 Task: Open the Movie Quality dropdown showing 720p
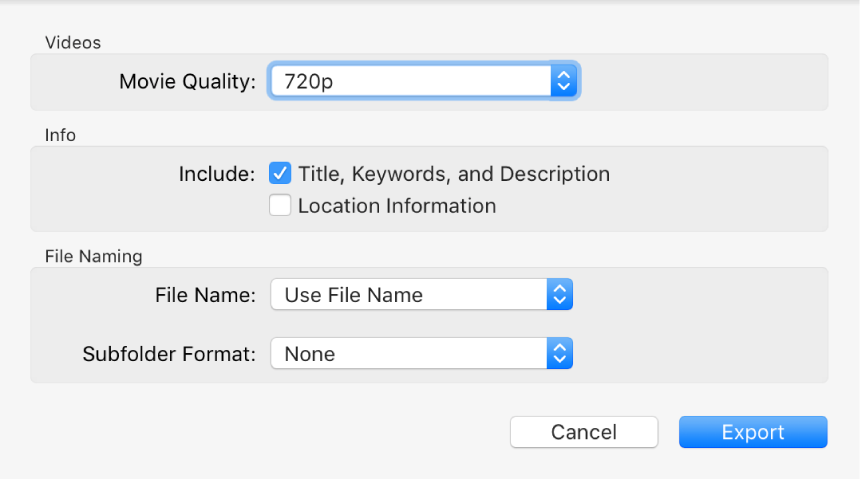coord(410,81)
